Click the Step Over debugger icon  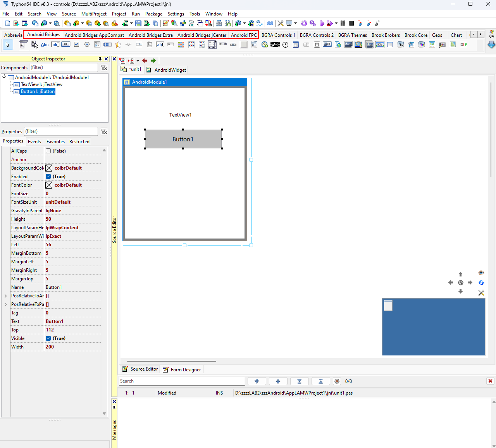(x=369, y=24)
